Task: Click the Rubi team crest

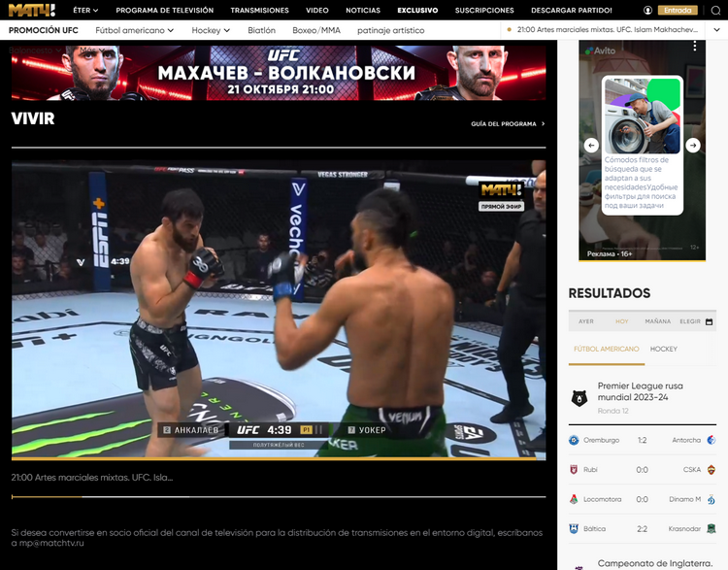Action: point(574,470)
